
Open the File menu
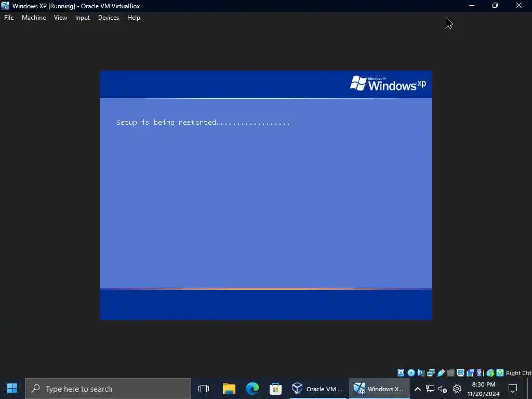click(x=9, y=18)
